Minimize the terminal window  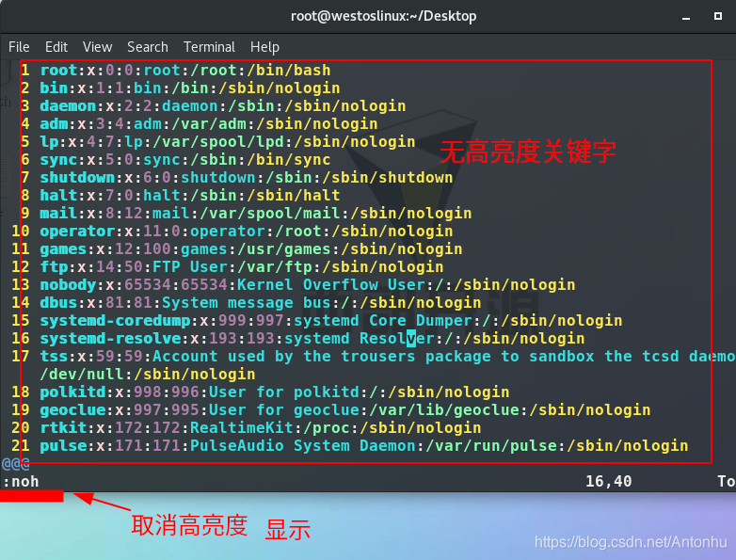686,17
